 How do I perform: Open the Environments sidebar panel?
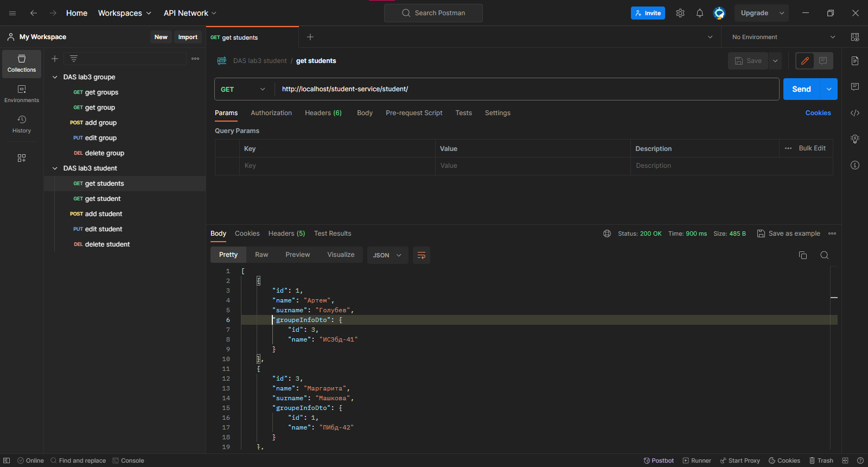click(22, 94)
